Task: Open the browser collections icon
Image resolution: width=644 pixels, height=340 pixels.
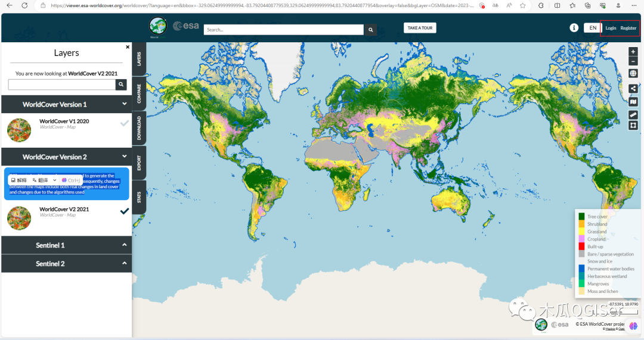Action: tap(588, 6)
